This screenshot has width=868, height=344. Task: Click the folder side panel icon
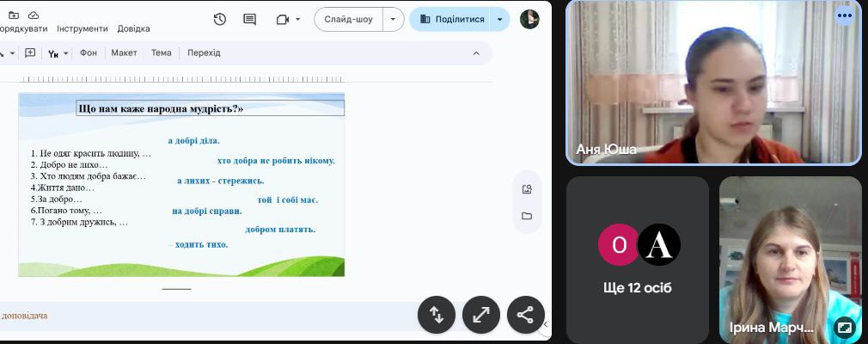pos(527,216)
